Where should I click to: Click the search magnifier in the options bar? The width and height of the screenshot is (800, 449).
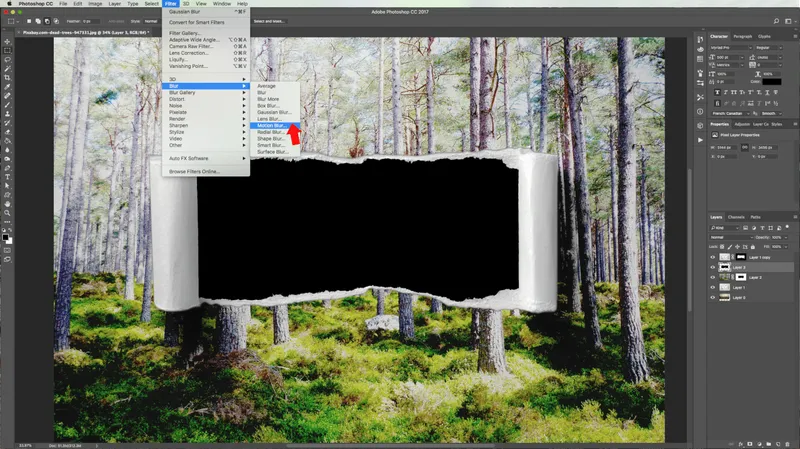tap(776, 21)
